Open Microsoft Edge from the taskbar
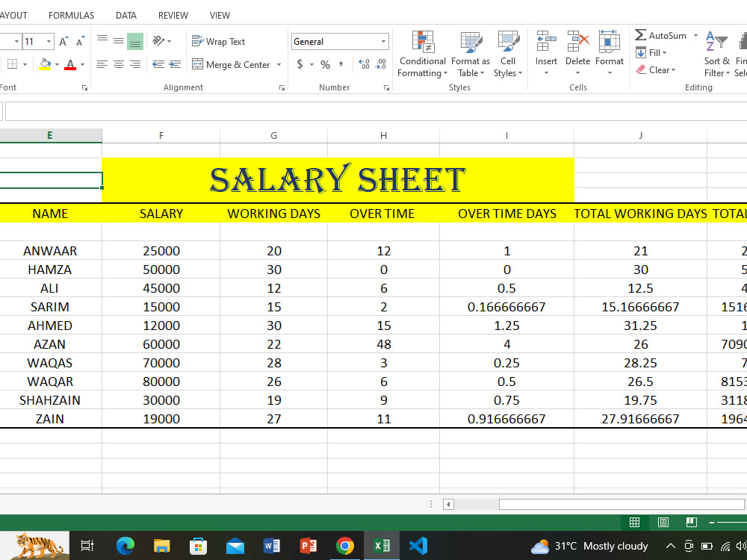Viewport: 747px width, 560px height. [x=125, y=546]
